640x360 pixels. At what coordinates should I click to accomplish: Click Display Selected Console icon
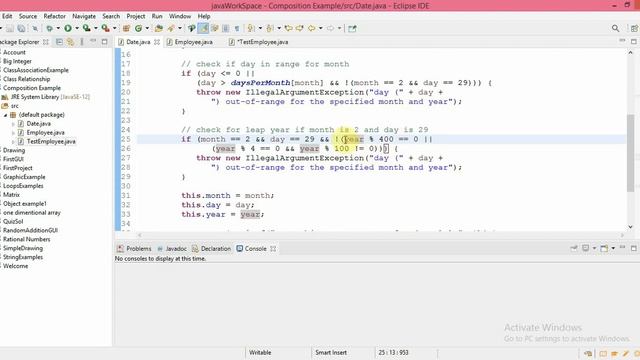click(x=586, y=248)
